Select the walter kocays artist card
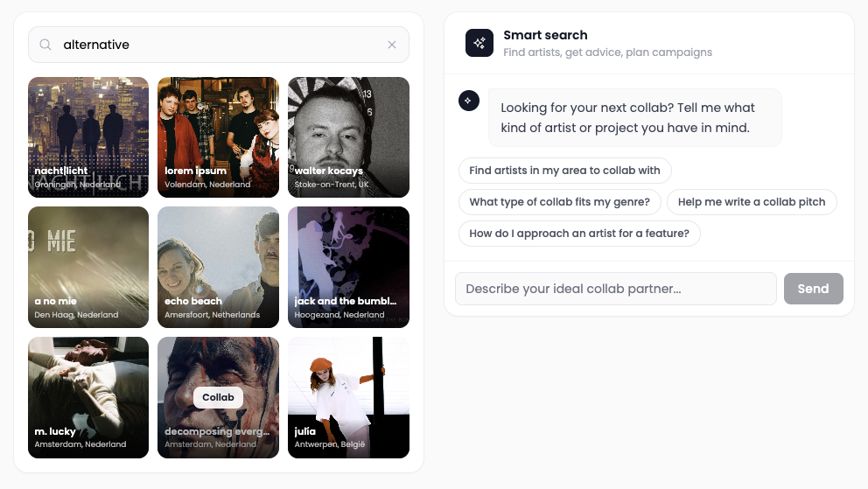The width and height of the screenshot is (868, 489). 348,137
